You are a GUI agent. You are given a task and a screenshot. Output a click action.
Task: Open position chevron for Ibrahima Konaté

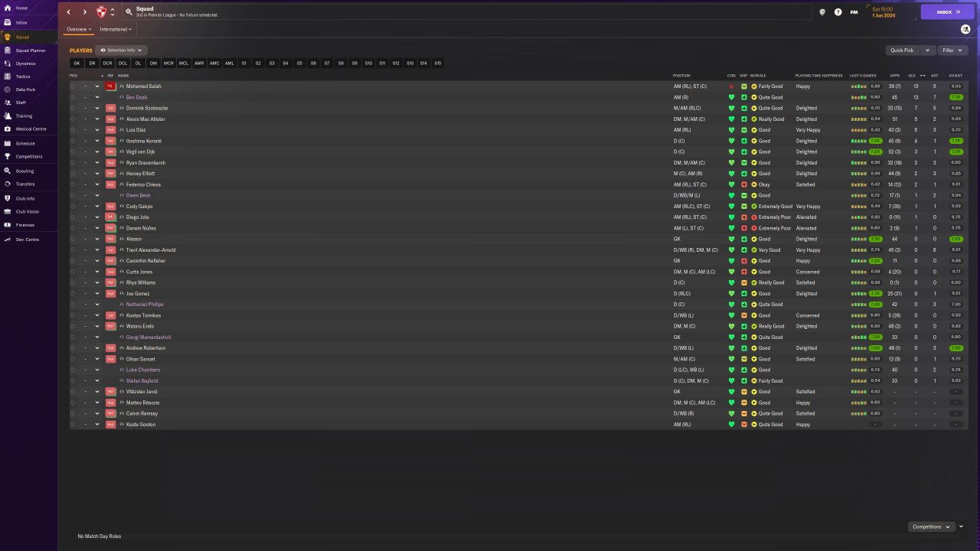pos(97,141)
